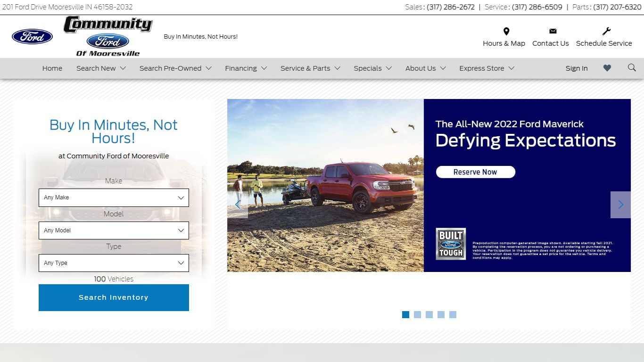Select the third carousel slide indicator

pos(429,314)
